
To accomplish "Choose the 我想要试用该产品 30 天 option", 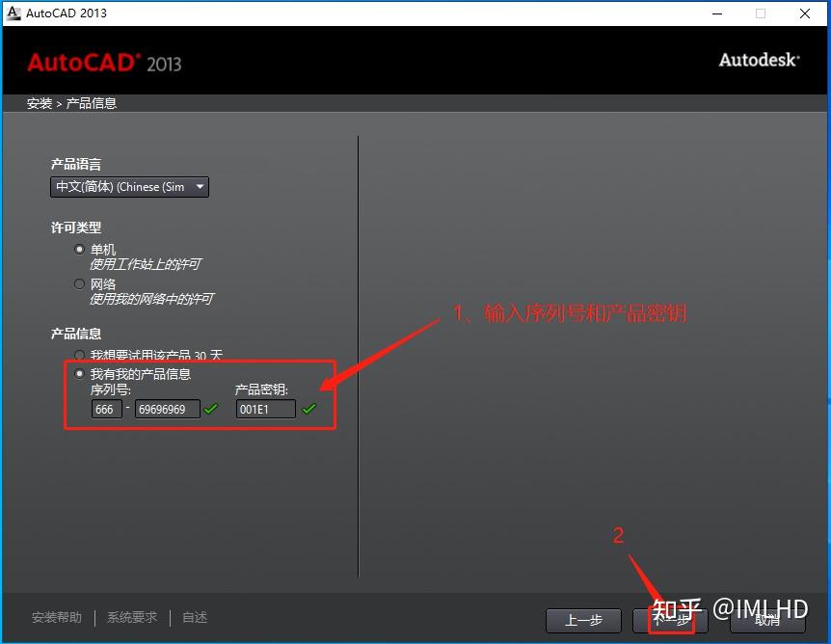I will (79, 355).
